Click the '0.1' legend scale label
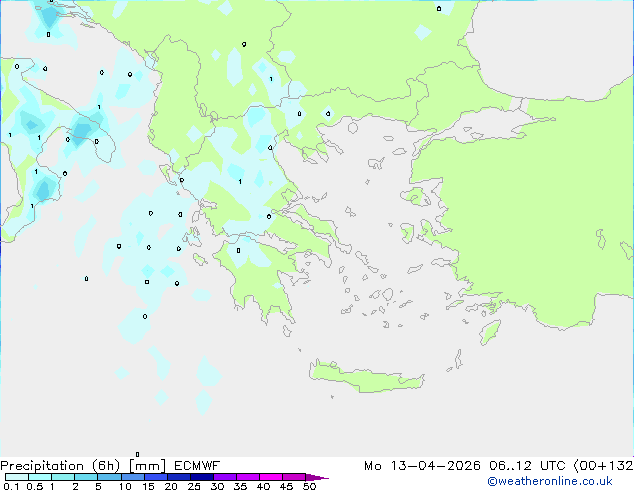This screenshot has width=634, height=490. click(11, 486)
